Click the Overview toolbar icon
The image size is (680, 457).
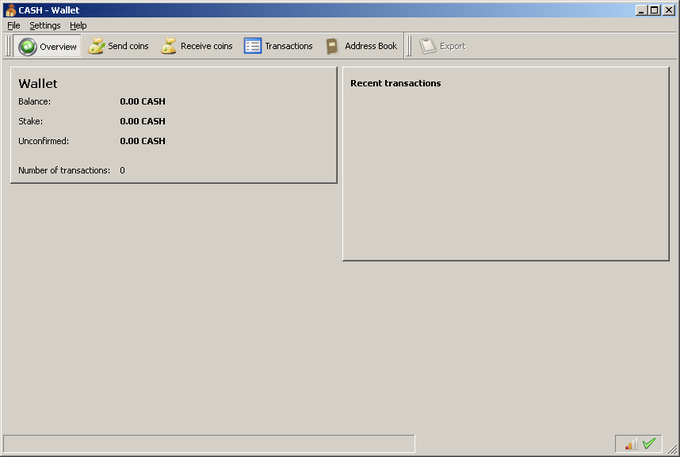pyautogui.click(x=27, y=46)
